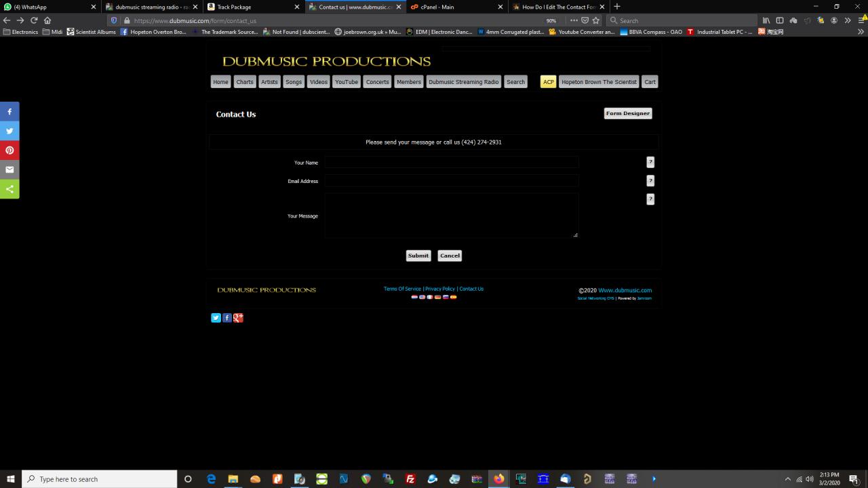Open help icon for Your Message field
The width and height of the screenshot is (868, 488).
click(650, 199)
